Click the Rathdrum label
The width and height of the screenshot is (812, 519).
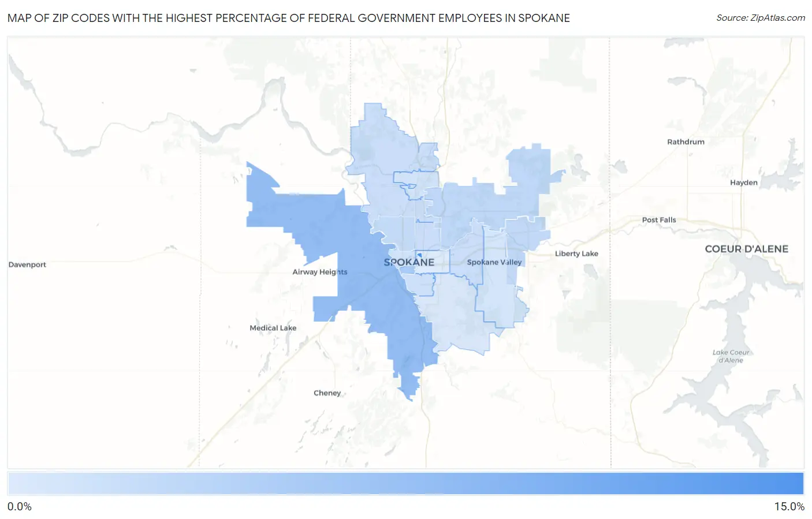pyautogui.click(x=686, y=141)
